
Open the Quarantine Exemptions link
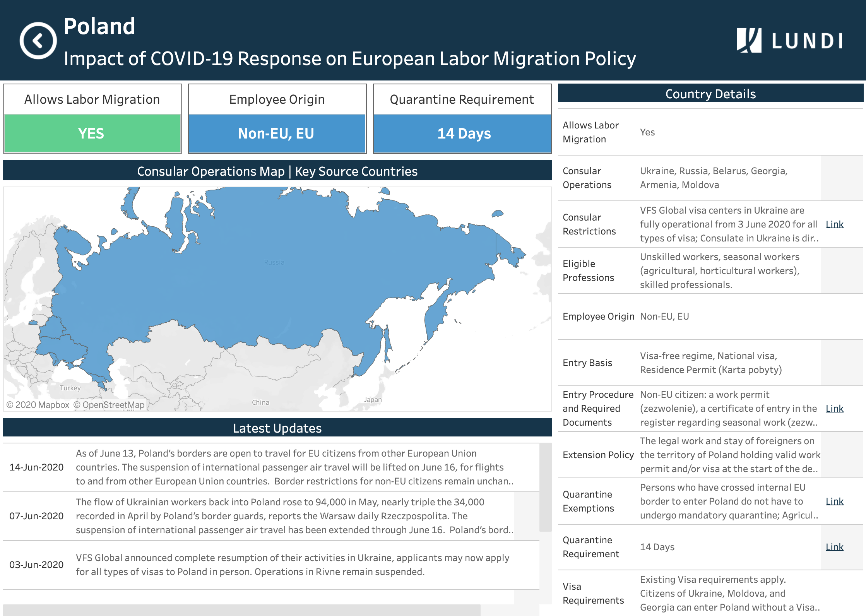(834, 501)
